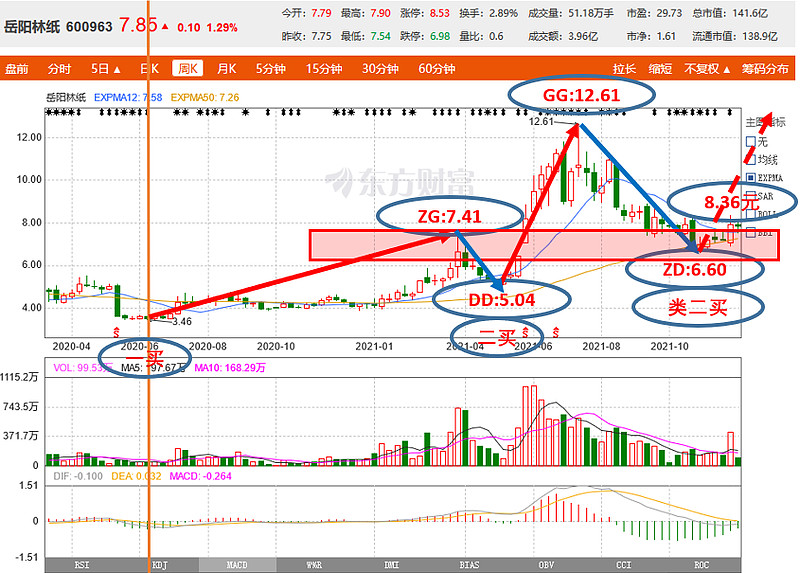Click the dividend marker right of 2021-06
Screen dimensions: 800x573
(556, 332)
